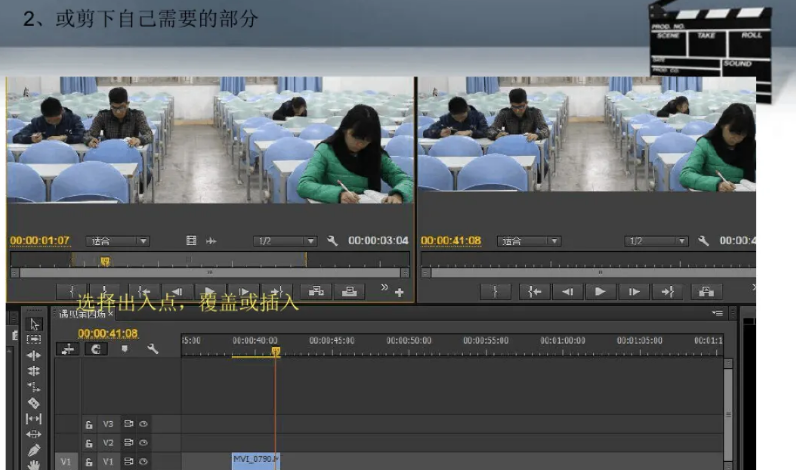Select the Slip tool
Screen dimensions: 796x470
pos(34,419)
